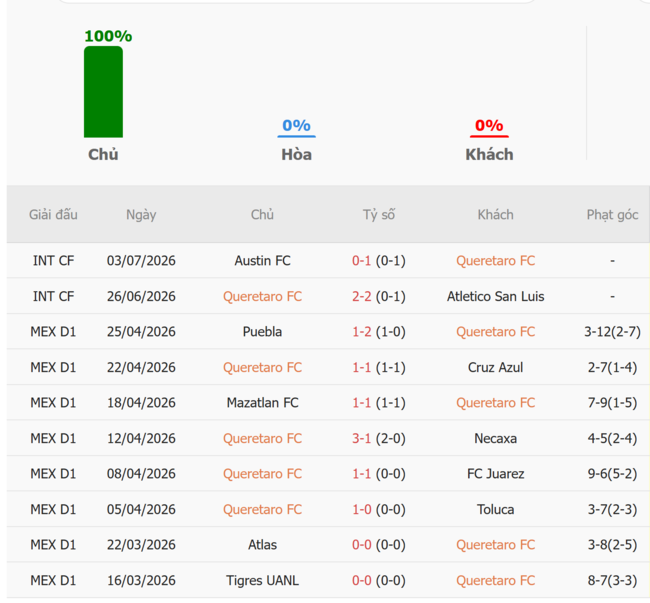Open Toluca team link
The image size is (650, 603).
(495, 509)
